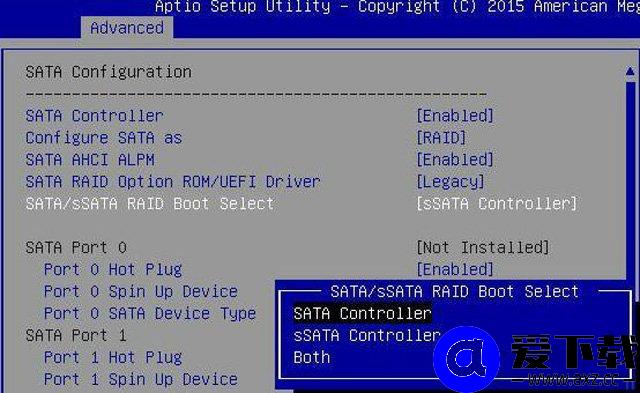This screenshot has height=393, width=640.
Task: Select the Port 0 SATA Device Type option
Action: pyautogui.click(x=150, y=313)
